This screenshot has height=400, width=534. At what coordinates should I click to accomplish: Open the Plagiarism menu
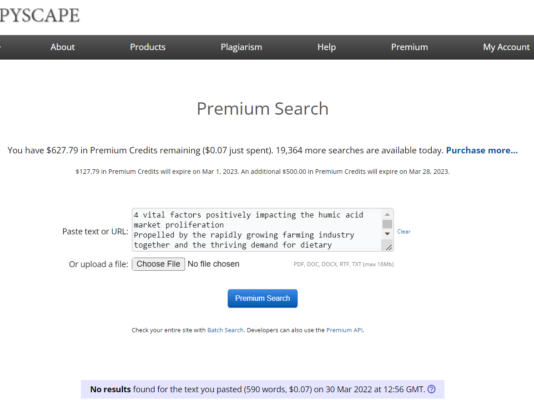coord(241,47)
